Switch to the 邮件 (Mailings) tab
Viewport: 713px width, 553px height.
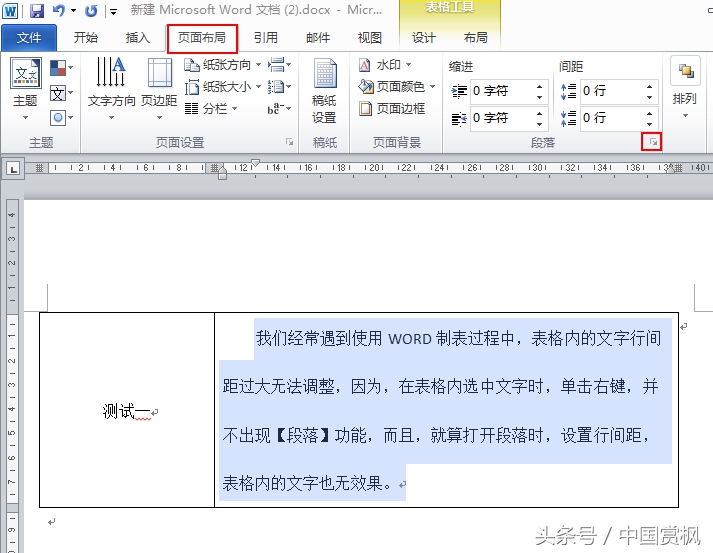(x=318, y=38)
